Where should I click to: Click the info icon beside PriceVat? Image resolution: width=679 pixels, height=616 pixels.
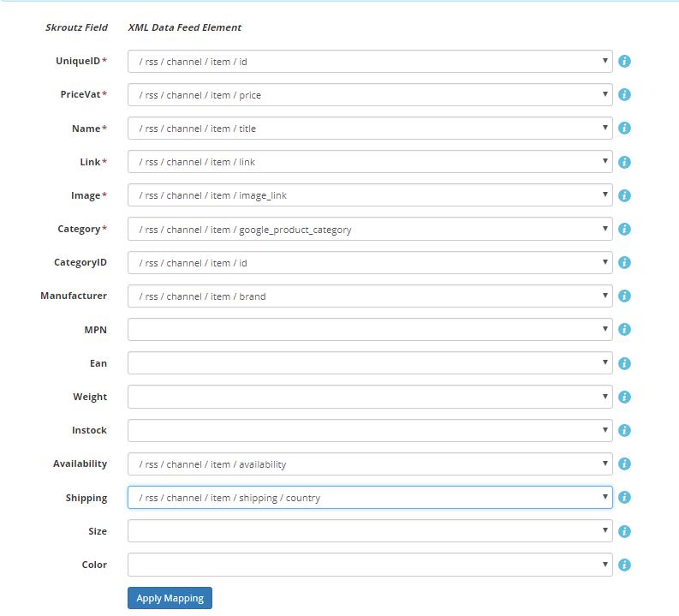coord(624,94)
